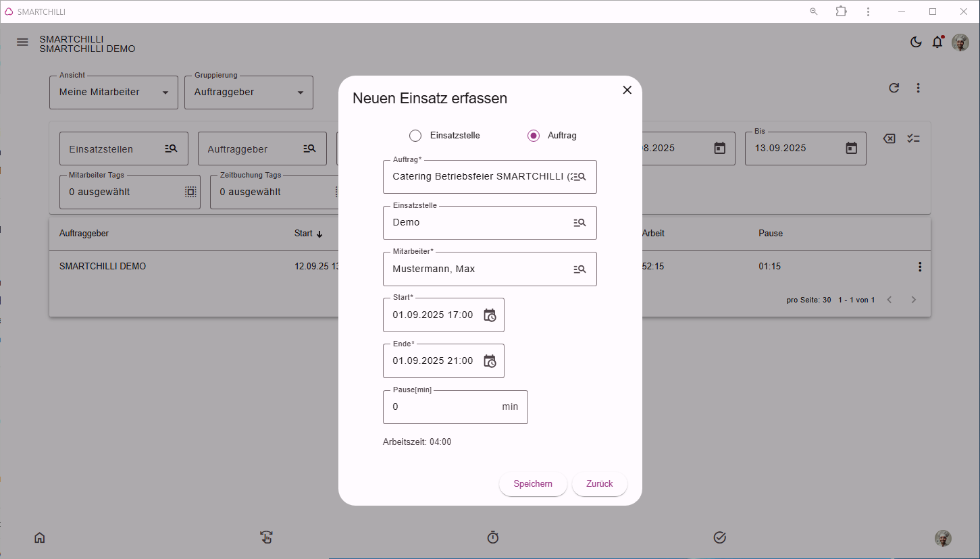
Task: Open Ende date-time picker icon
Action: [x=490, y=361]
